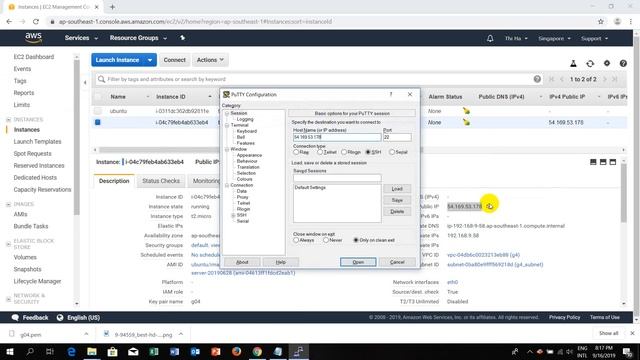Choose Only on clean exit option
Image resolution: width=640 pixels, height=360 pixels.
coord(356,240)
